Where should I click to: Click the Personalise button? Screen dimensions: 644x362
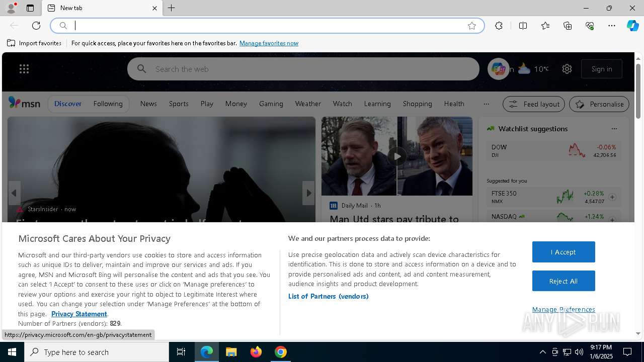coord(599,104)
